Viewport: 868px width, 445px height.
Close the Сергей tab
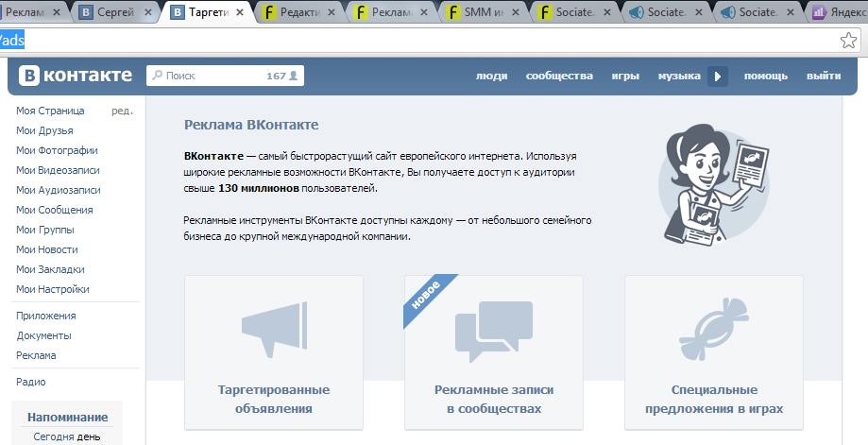click(147, 12)
